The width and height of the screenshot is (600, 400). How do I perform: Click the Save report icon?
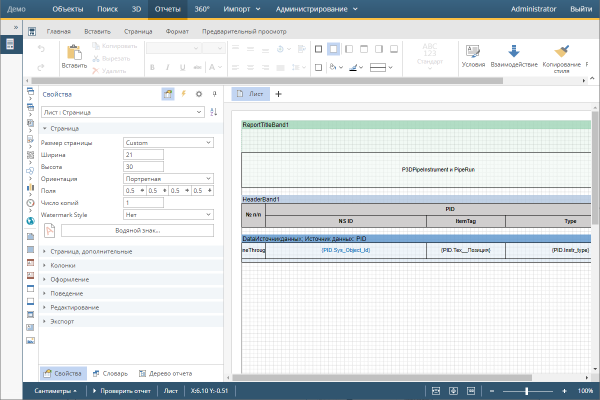click(x=32, y=32)
